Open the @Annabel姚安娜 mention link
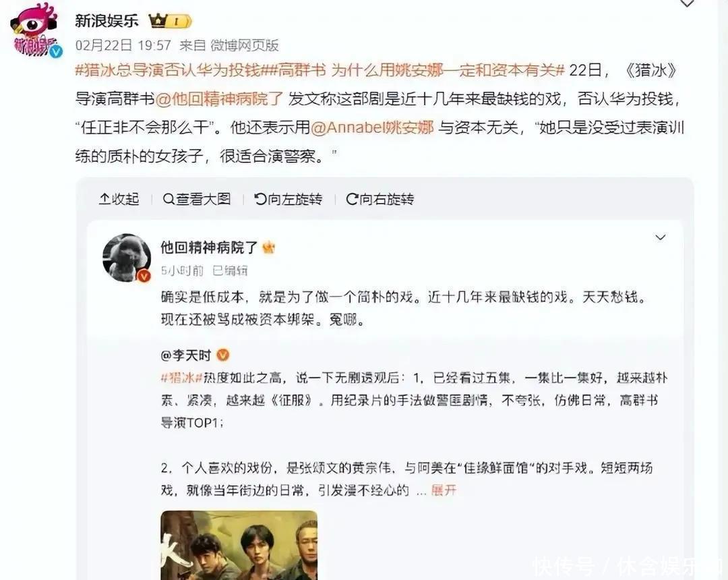The height and width of the screenshot is (580, 728). pos(372,127)
